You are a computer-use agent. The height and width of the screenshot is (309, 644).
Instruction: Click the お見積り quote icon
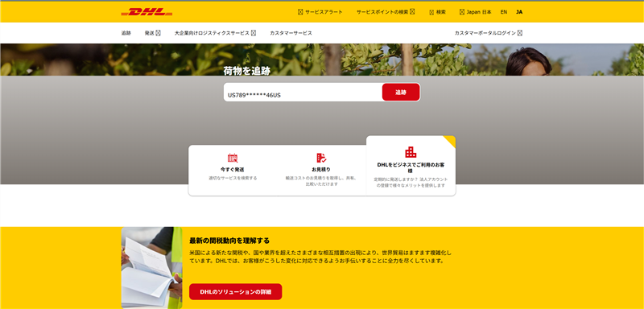coord(321,158)
